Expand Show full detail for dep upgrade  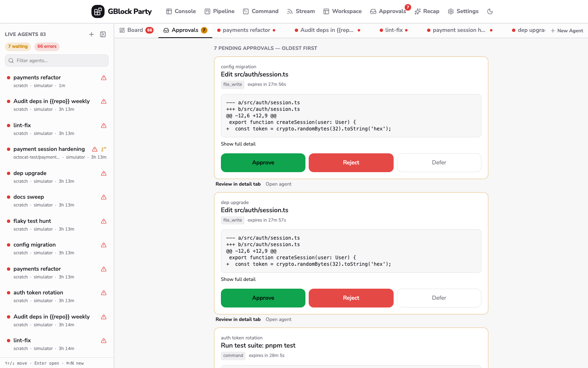pos(238,279)
